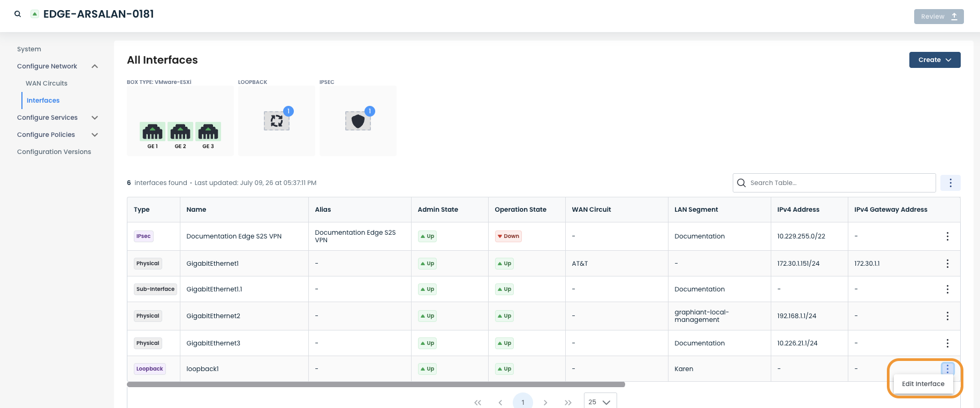
Task: Open actions menu for GigabitEthernet1 row
Action: pyautogui.click(x=947, y=264)
